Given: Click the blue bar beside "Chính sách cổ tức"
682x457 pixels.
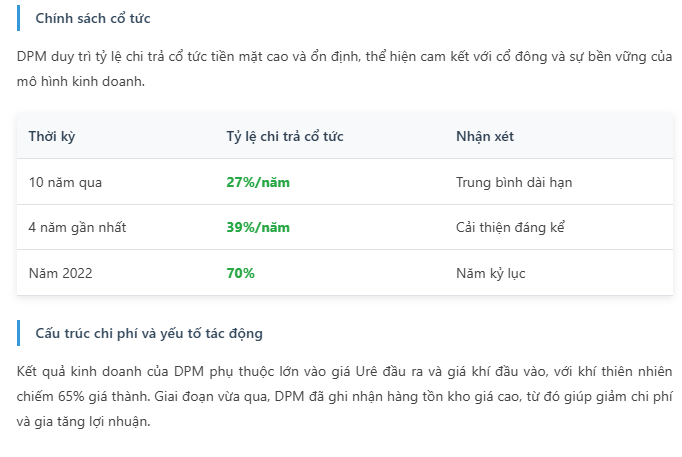Looking at the screenshot, I should [19, 19].
